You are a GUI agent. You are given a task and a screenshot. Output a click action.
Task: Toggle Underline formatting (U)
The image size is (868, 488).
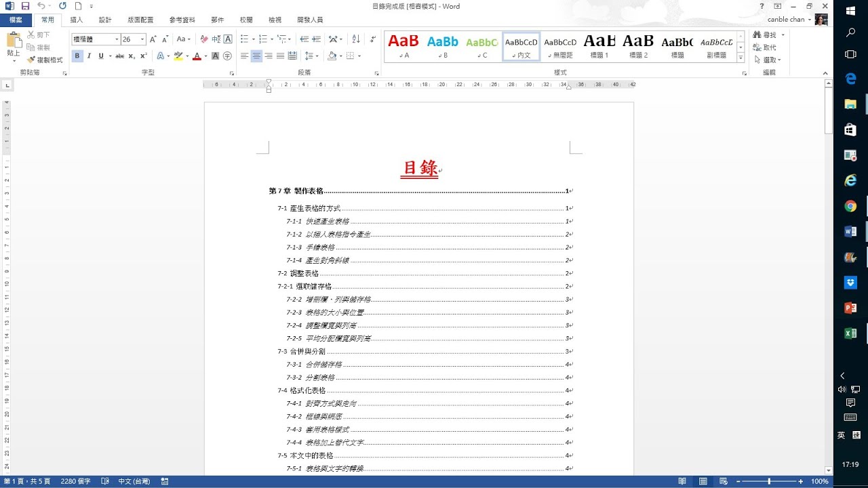point(100,56)
